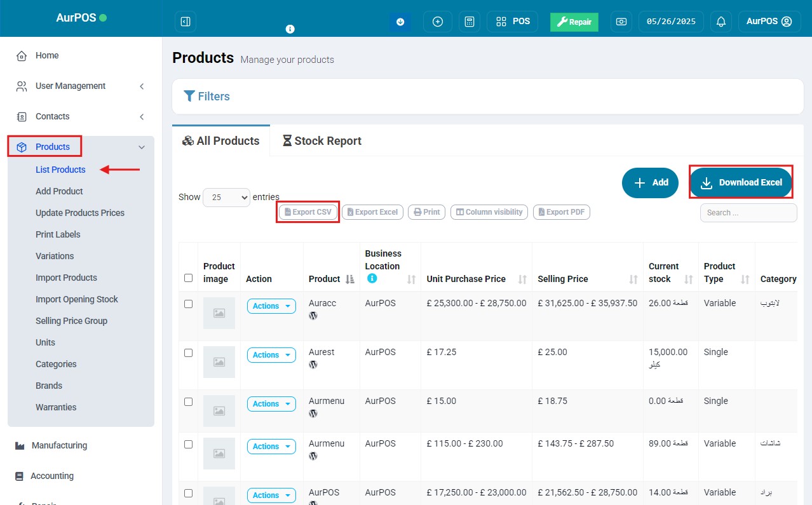Open Categories in sidebar
This screenshot has height=505, width=812.
pyautogui.click(x=56, y=364)
